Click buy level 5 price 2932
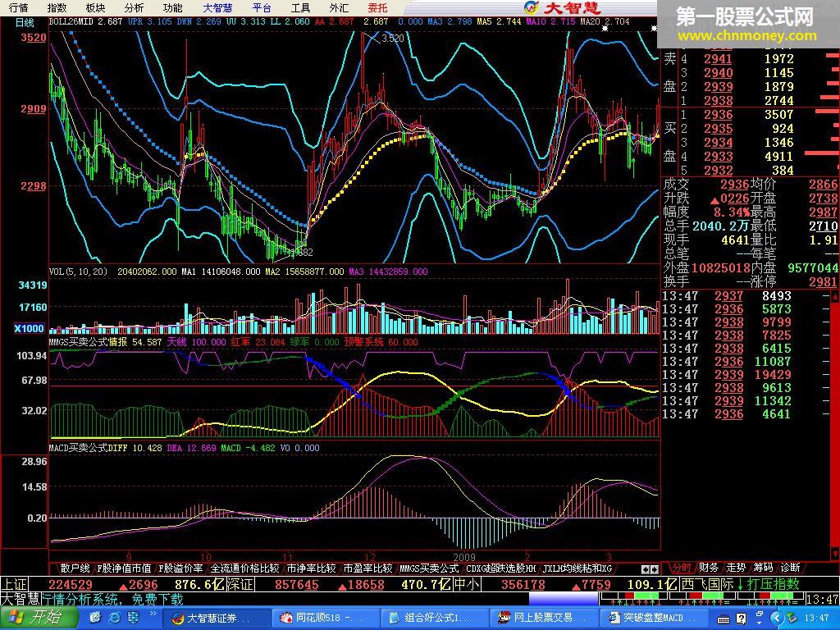Viewport: 840px width, 630px height. 718,170
